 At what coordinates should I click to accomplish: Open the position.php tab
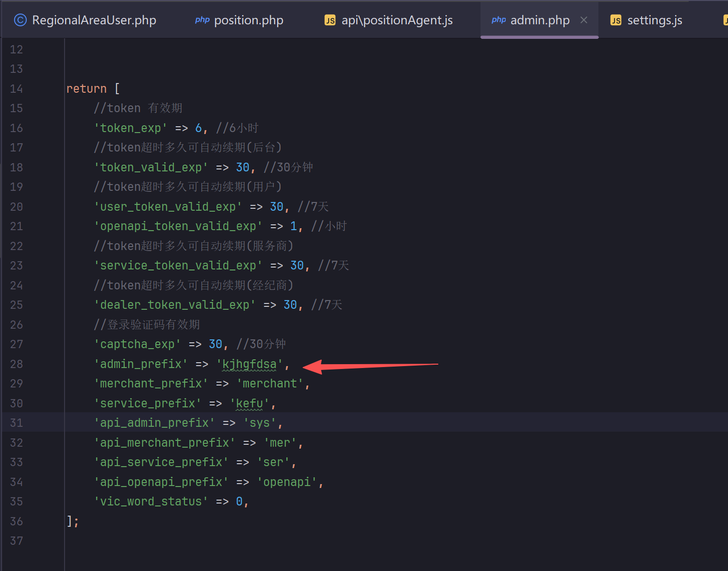tap(248, 20)
